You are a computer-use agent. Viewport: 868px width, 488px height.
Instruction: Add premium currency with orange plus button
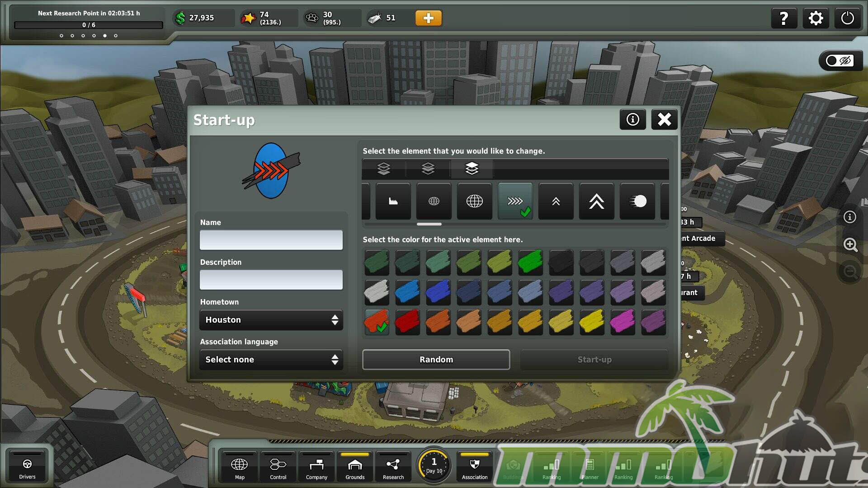point(428,18)
